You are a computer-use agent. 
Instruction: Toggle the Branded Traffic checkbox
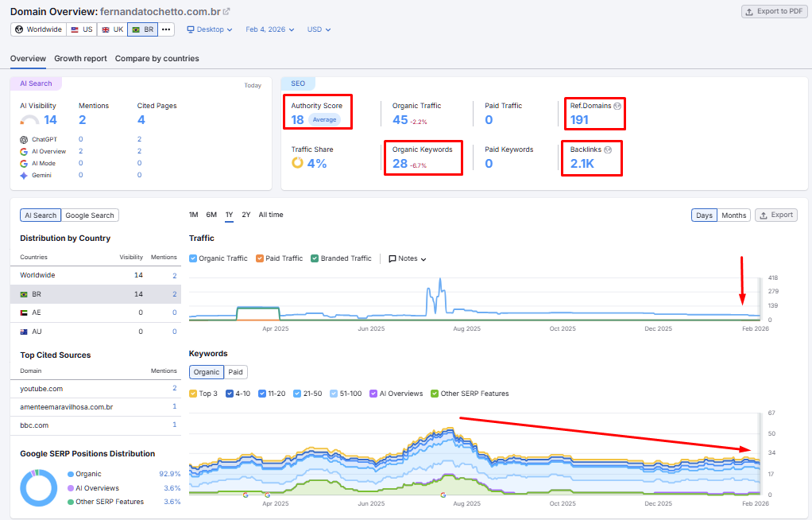click(315, 258)
